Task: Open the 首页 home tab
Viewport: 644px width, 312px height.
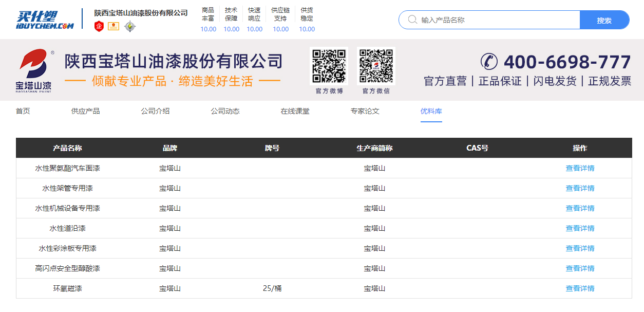Action: [x=23, y=111]
